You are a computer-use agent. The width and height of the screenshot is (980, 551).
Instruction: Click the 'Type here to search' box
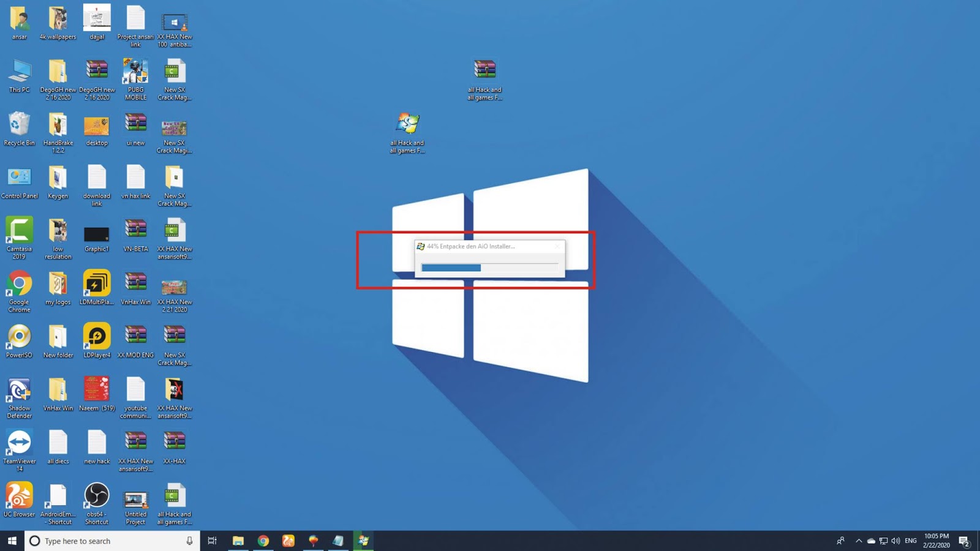click(112, 541)
